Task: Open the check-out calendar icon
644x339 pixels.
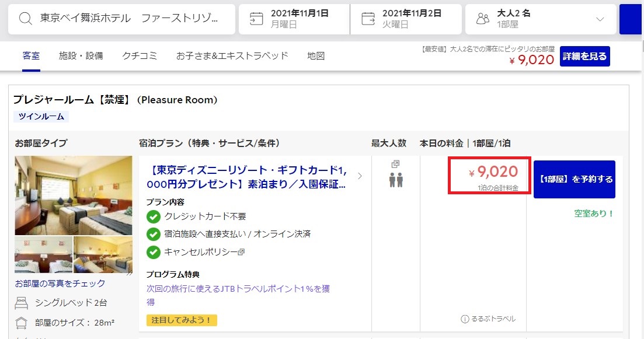Action: click(x=368, y=19)
